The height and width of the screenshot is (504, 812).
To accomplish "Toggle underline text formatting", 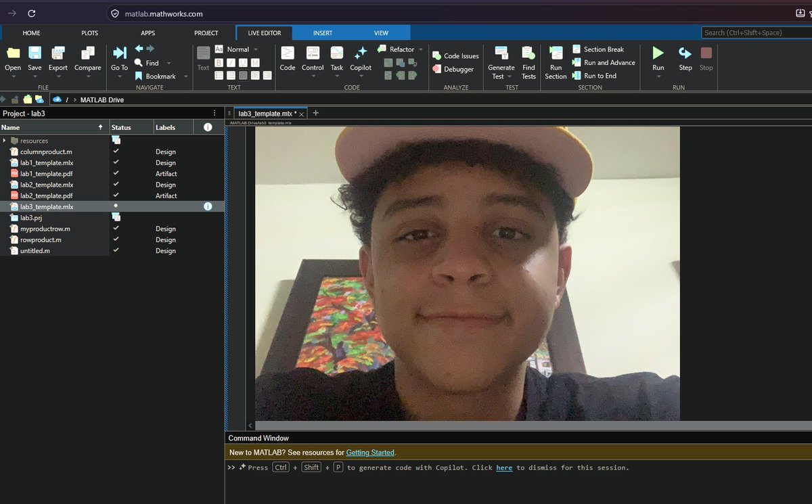I will point(243,63).
